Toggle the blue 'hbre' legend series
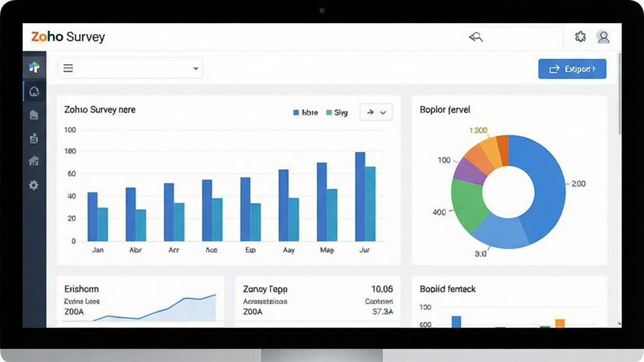Screen dimensions: 644x362 [306, 112]
